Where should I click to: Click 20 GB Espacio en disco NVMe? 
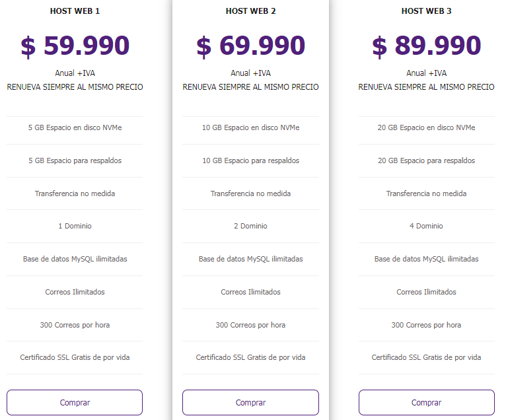click(x=426, y=127)
